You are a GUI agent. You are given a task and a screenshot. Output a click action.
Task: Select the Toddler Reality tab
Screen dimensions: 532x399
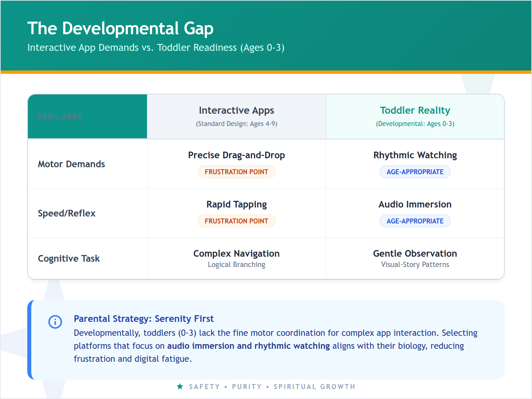coord(415,110)
